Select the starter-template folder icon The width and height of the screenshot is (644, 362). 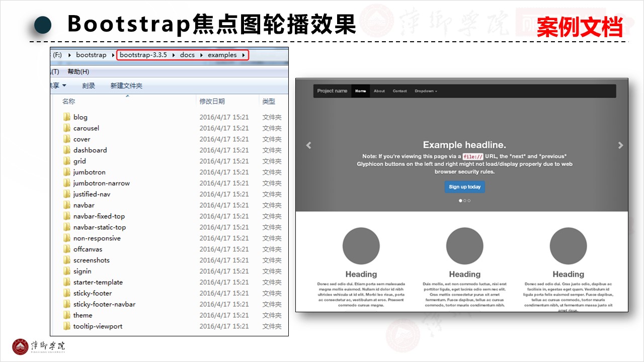pyautogui.click(x=67, y=283)
